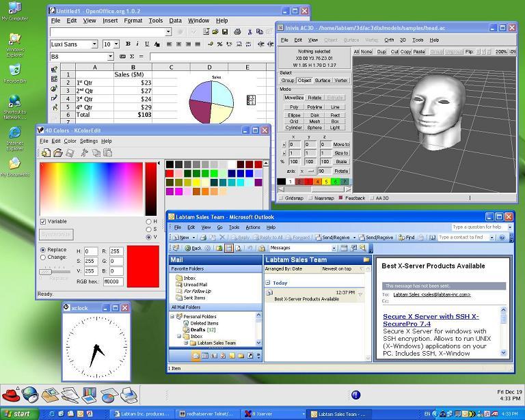Screen dimensions: 525x420
Task: Toggle the Variable checkbox in KColorEdit
Action: (x=44, y=221)
